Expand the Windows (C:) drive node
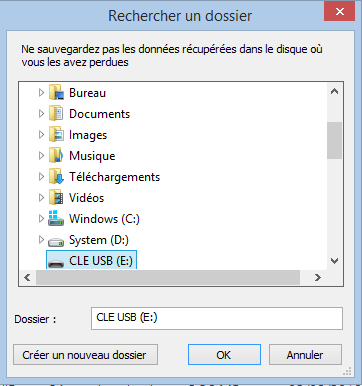 (x=41, y=219)
